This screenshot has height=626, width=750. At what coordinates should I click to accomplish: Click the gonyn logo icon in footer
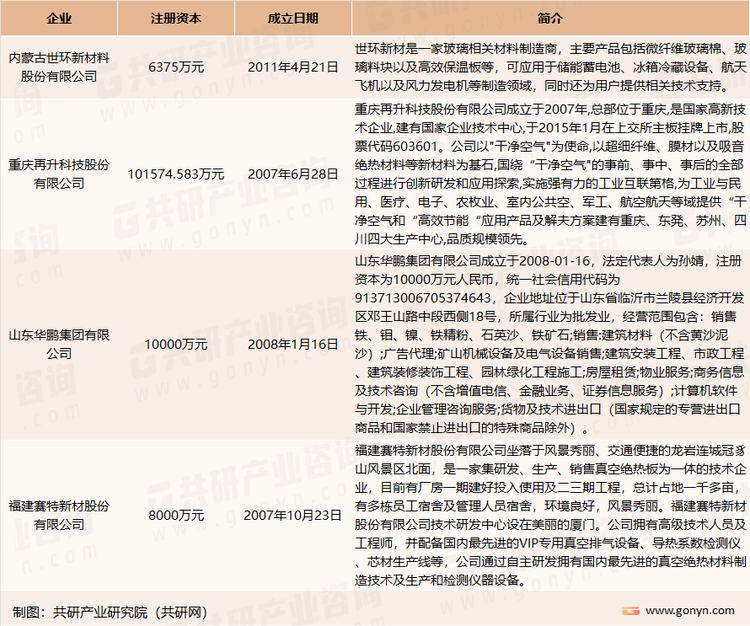[x=631, y=611]
